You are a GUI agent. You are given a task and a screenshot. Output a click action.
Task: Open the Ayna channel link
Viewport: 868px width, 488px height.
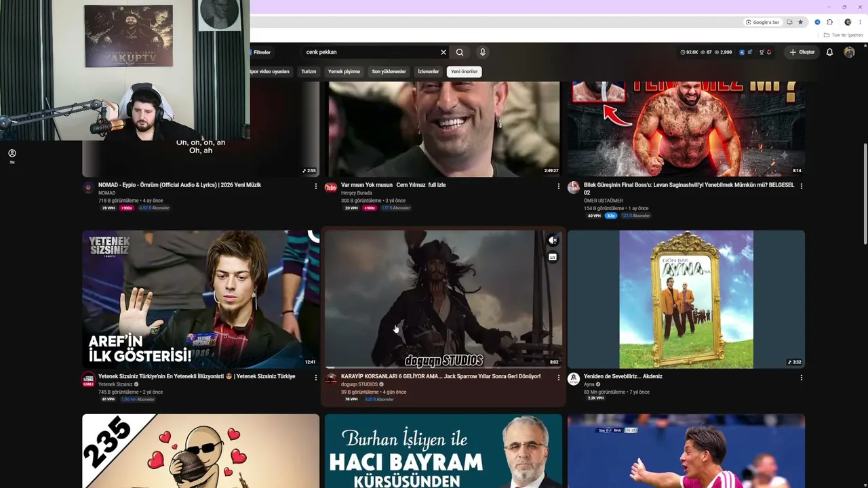tap(589, 384)
